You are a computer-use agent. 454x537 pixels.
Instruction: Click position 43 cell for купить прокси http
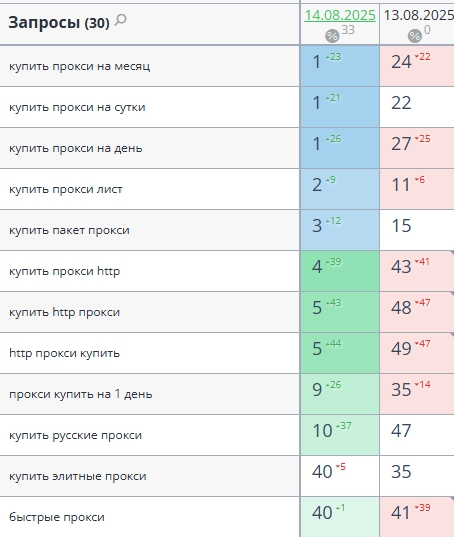click(417, 271)
